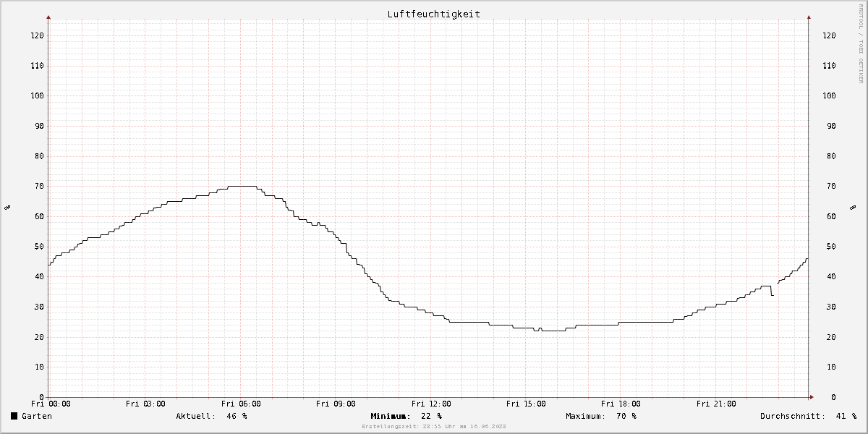Click the black Garten legend color square

click(14, 416)
